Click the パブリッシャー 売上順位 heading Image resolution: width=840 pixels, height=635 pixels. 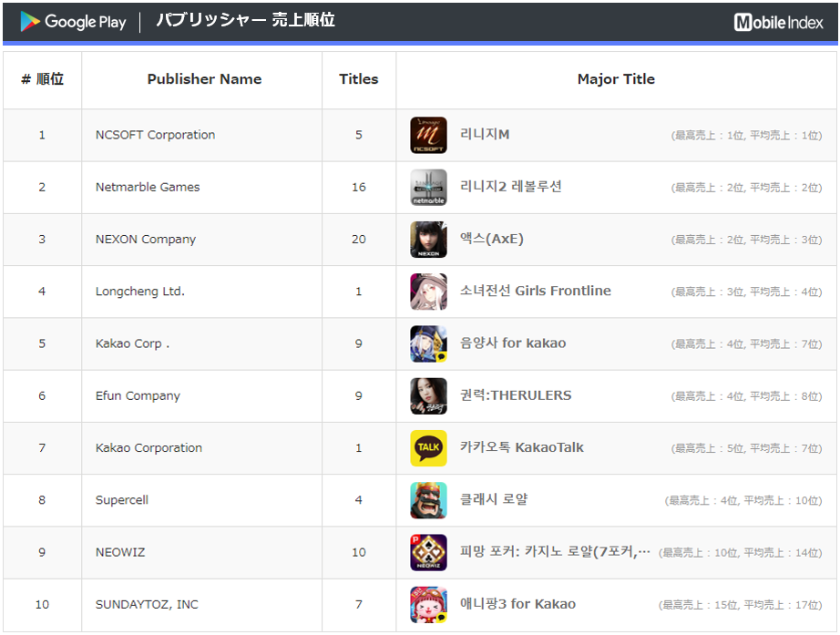[x=245, y=20]
